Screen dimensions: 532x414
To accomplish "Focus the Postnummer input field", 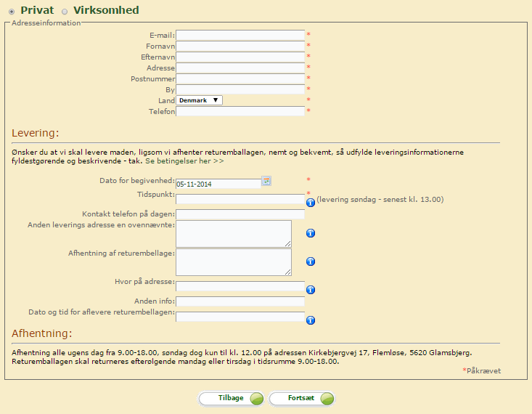I will pyautogui.click(x=240, y=78).
